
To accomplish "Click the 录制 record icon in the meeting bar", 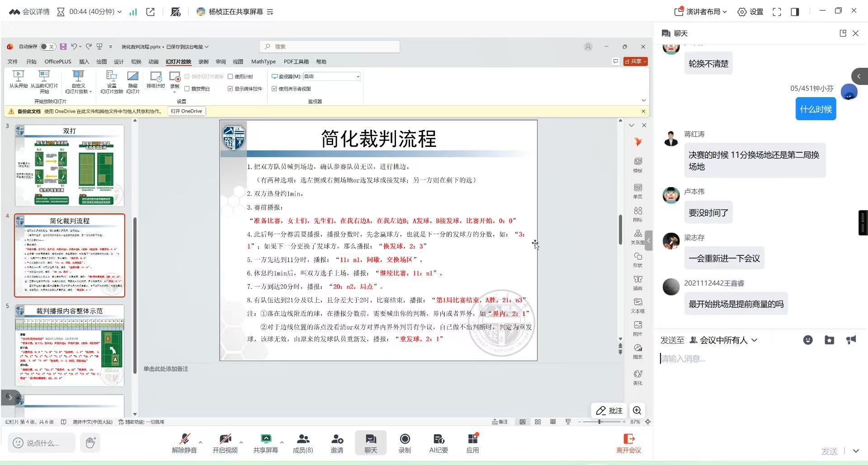I will 405,439.
